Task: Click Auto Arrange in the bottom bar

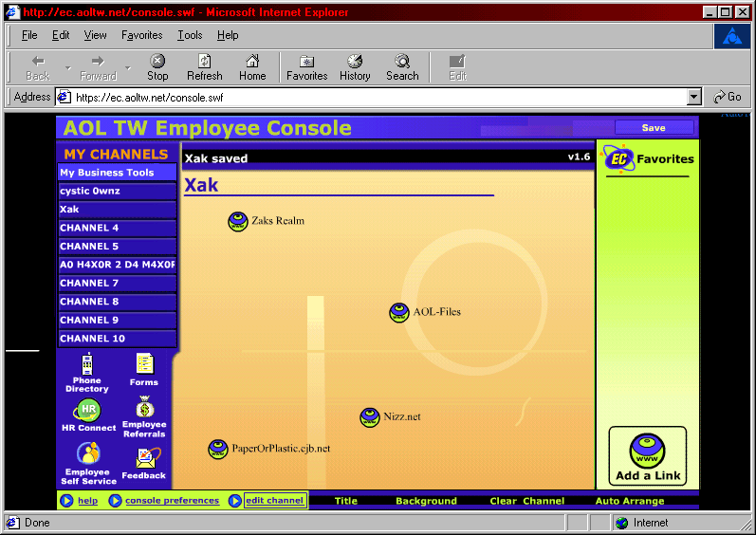Action: 630,501
